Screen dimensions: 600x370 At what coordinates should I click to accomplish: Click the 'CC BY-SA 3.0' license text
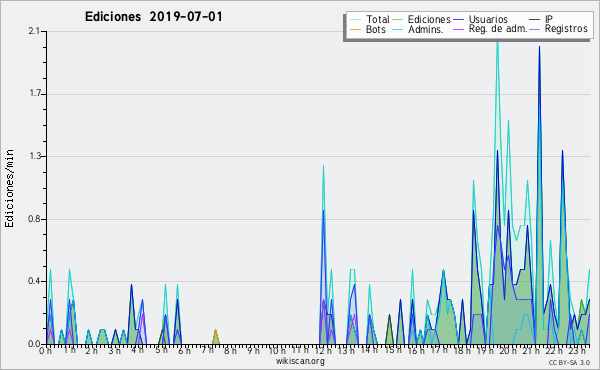coord(569,362)
